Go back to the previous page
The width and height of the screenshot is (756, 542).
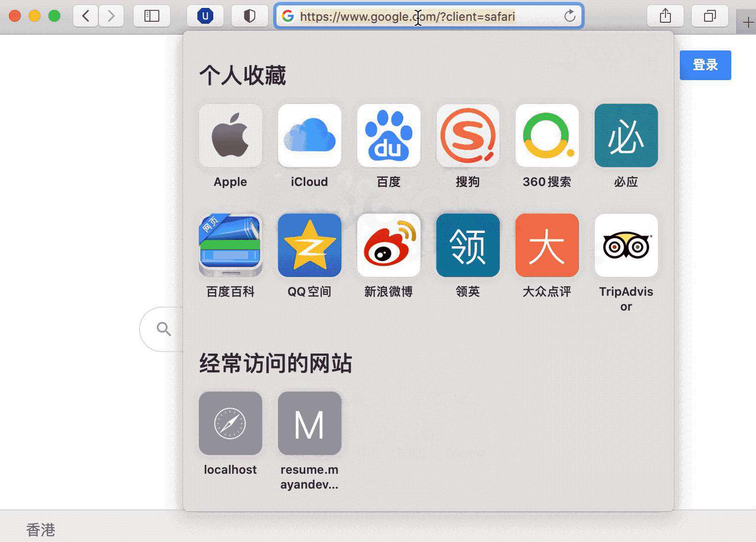pyautogui.click(x=86, y=16)
